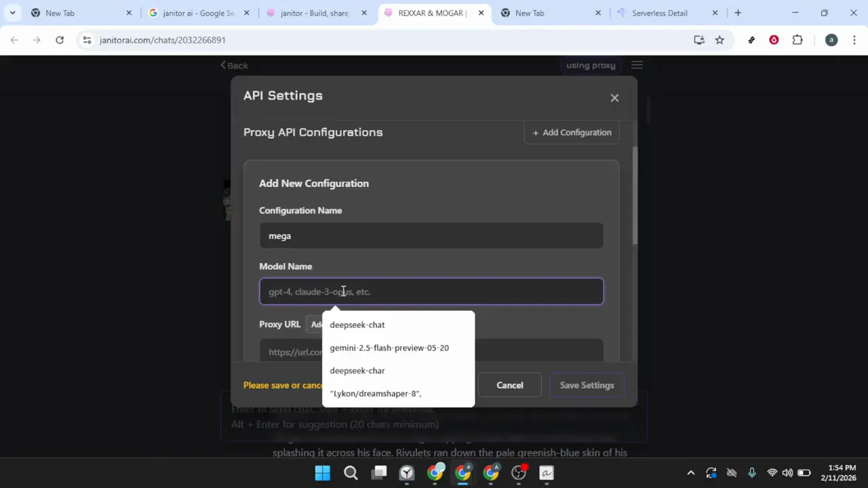The image size is (868, 488).
Task: Open the red Opera-style extension icon
Action: click(774, 40)
